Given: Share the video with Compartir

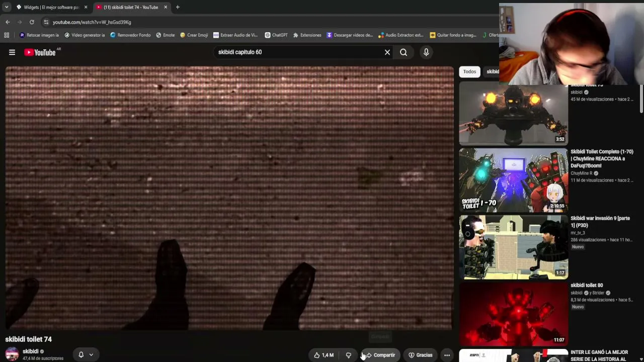Looking at the screenshot, I should point(380,355).
